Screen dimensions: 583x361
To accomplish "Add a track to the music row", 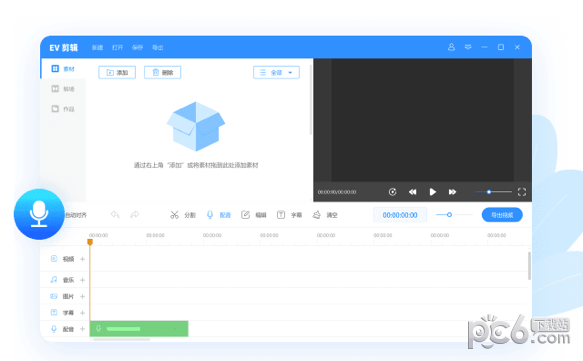I will tap(83, 280).
